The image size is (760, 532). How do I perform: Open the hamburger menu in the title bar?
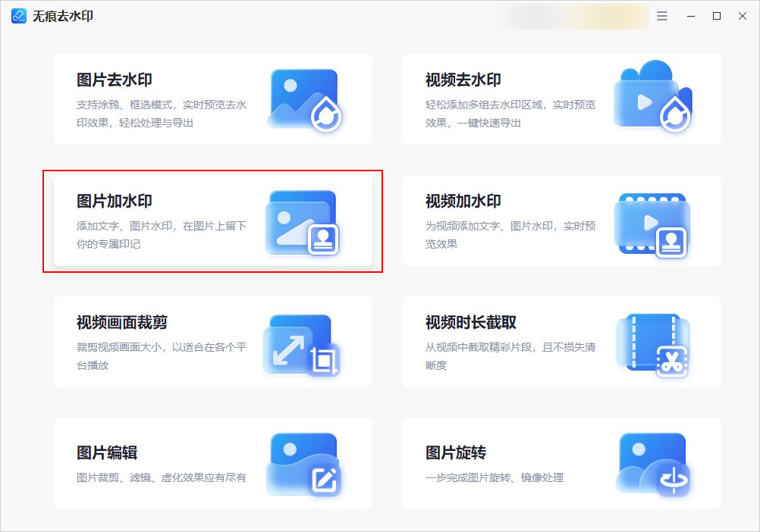[661, 15]
